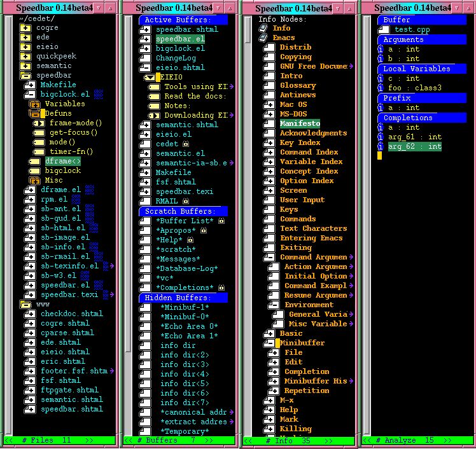This screenshot has width=476, height=449.
Task: Click the info icon next to arg_61
Action: tap(380, 137)
